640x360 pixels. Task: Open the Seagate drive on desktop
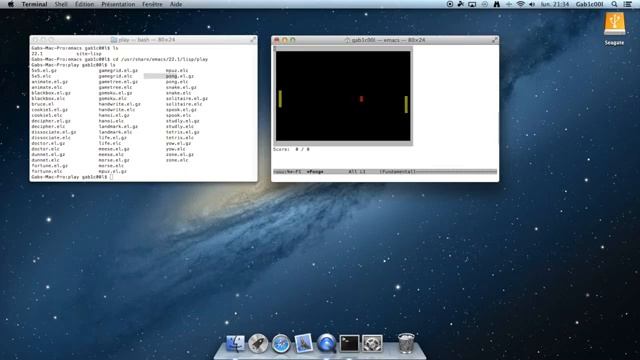[x=614, y=24]
